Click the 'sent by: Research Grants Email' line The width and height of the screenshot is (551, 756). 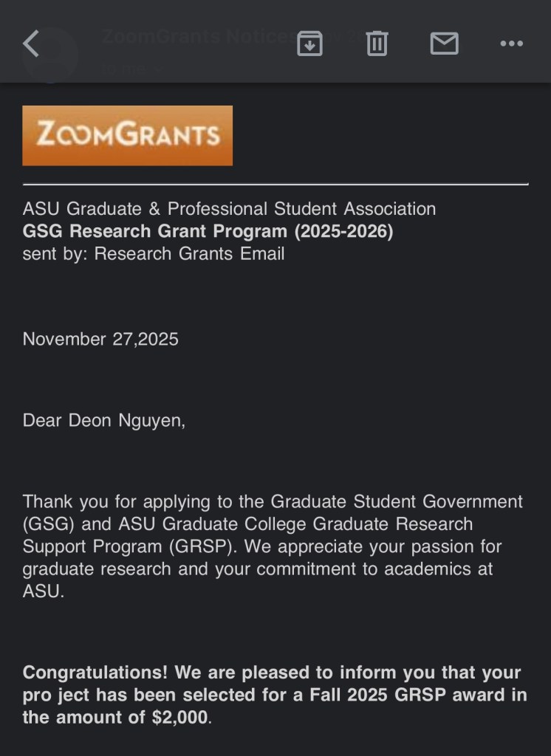[154, 254]
